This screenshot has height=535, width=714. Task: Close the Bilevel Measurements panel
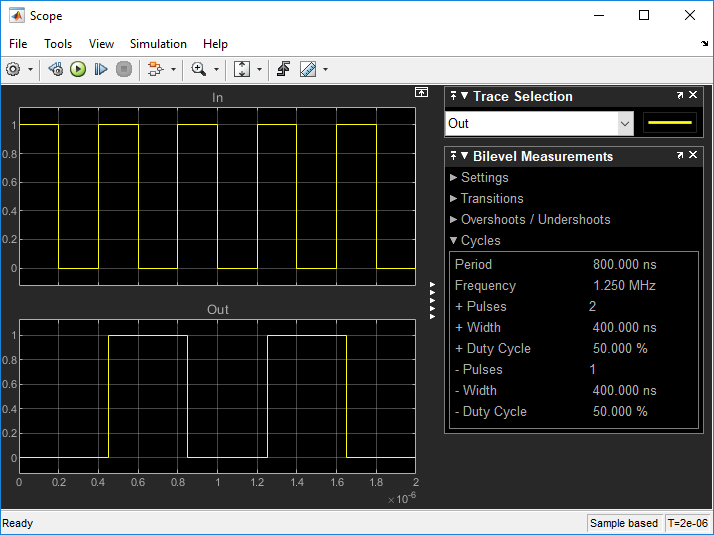pyautogui.click(x=693, y=156)
